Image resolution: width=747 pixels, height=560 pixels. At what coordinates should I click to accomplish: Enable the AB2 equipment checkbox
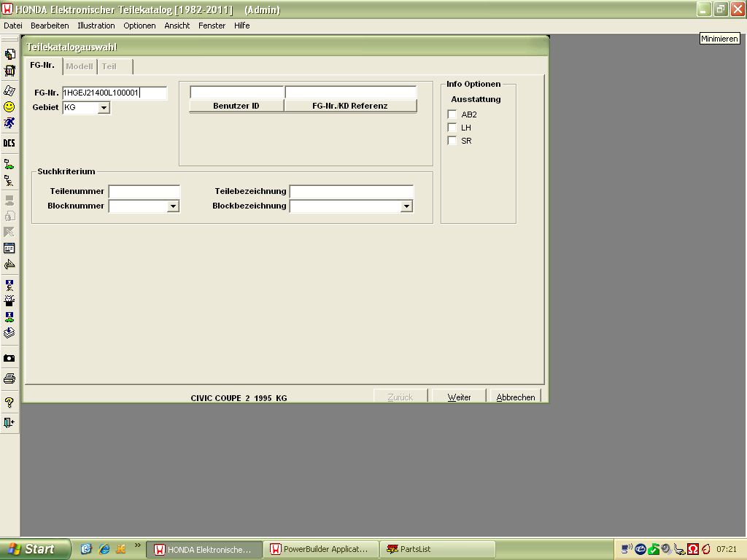click(452, 114)
